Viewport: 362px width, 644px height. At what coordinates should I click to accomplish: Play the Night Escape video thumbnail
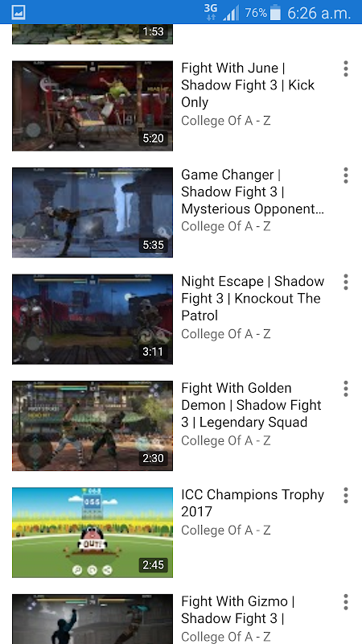click(93, 319)
